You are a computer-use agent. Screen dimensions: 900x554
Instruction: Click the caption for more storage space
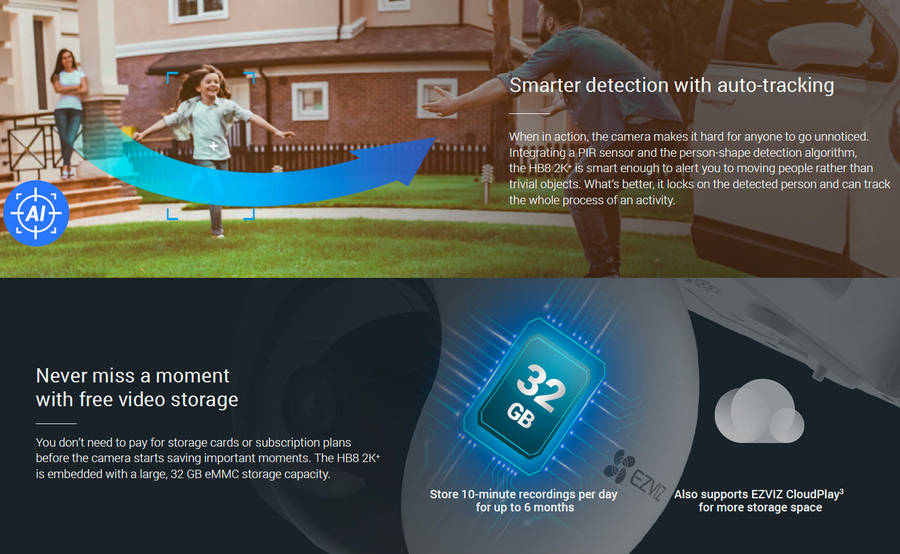[760, 507]
